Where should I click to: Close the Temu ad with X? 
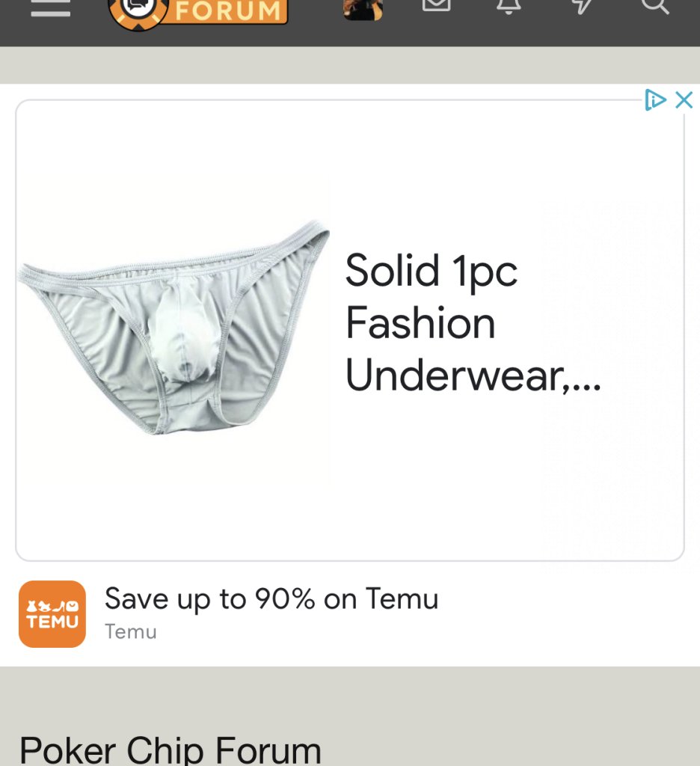(x=684, y=99)
